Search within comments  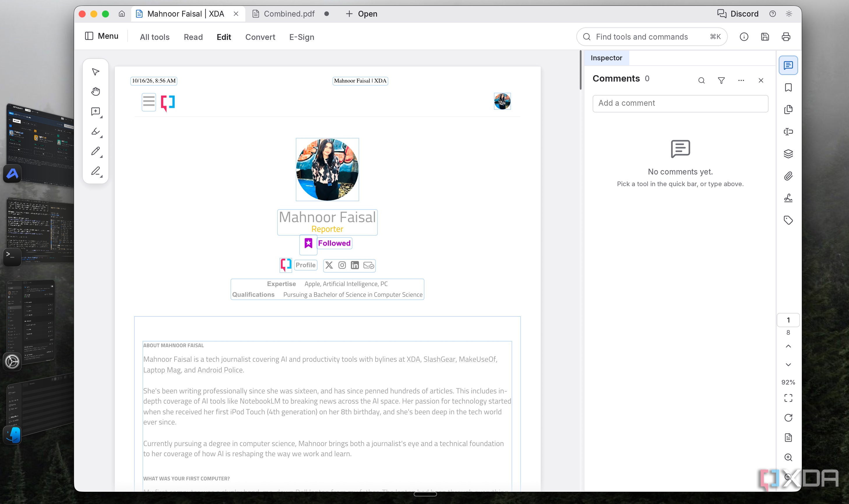pos(701,80)
